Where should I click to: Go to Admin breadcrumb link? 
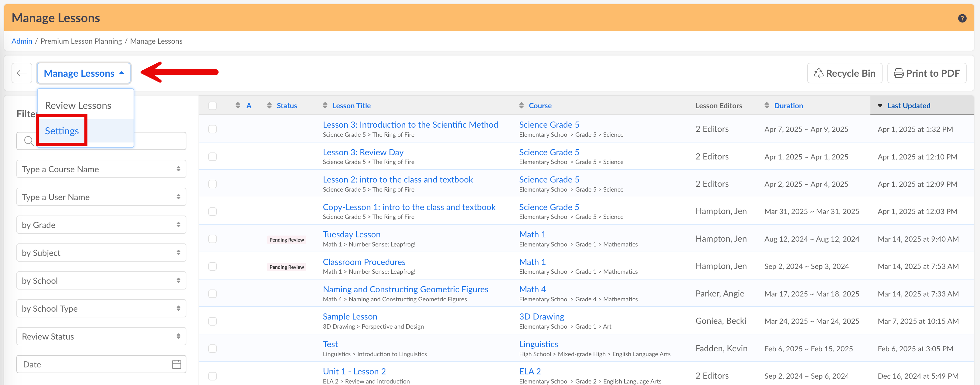pyautogui.click(x=22, y=41)
